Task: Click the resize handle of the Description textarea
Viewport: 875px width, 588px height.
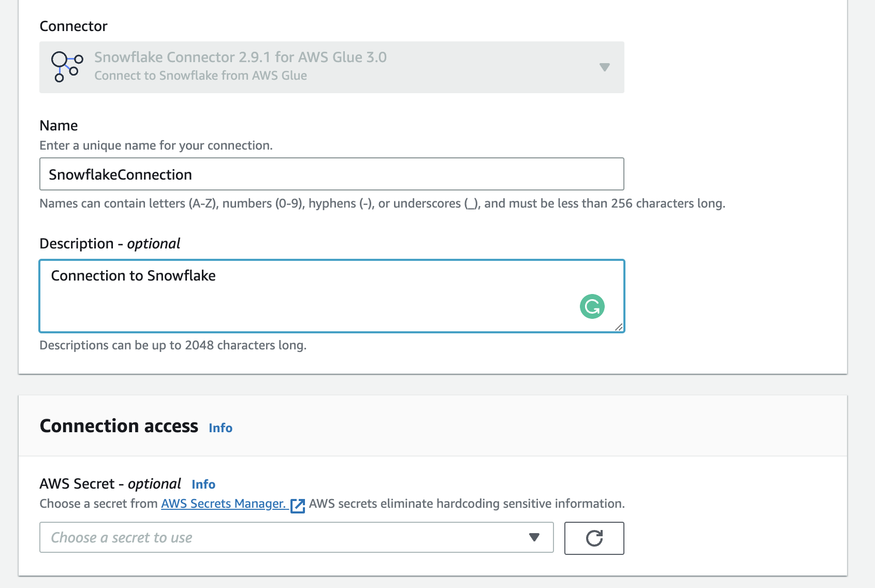Action: (x=619, y=327)
